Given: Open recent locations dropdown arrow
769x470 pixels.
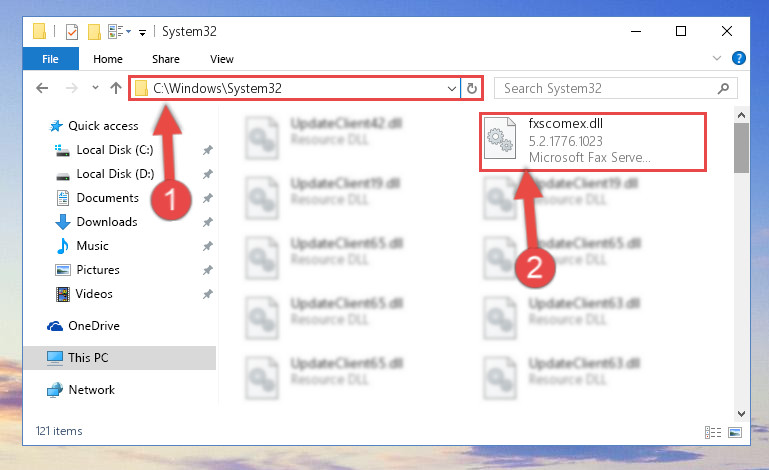Looking at the screenshot, I should [95, 88].
